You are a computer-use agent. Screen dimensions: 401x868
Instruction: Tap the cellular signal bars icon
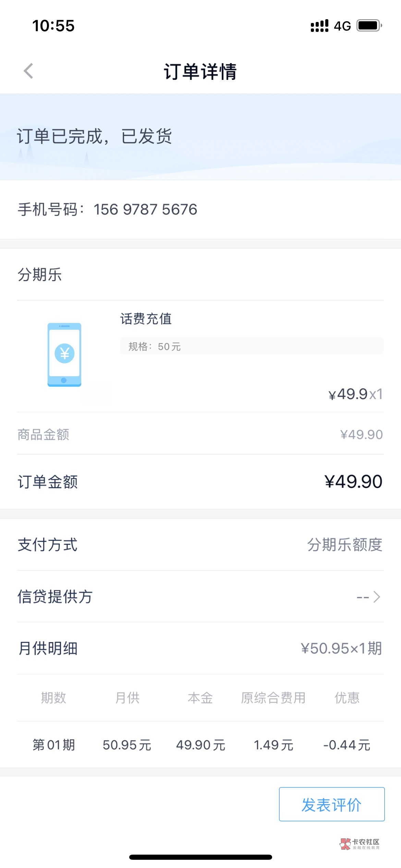[319, 26]
